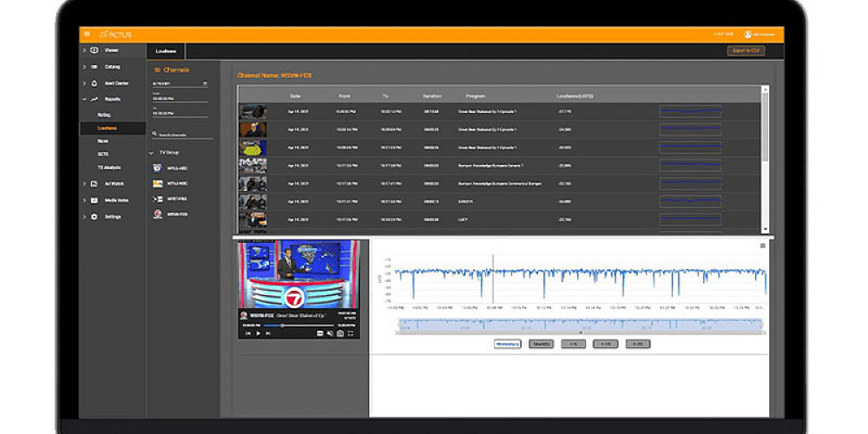The image size is (868, 434).
Task: Expand the Catalog menu arrow
Action: pyautogui.click(x=84, y=67)
